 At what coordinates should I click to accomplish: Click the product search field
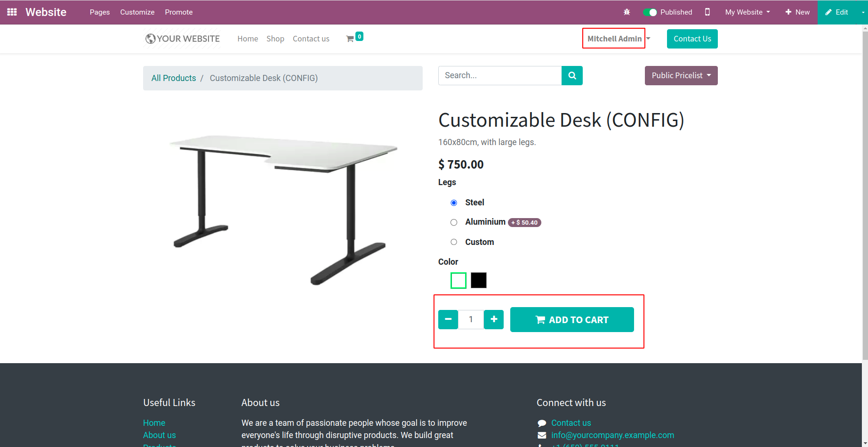(499, 75)
